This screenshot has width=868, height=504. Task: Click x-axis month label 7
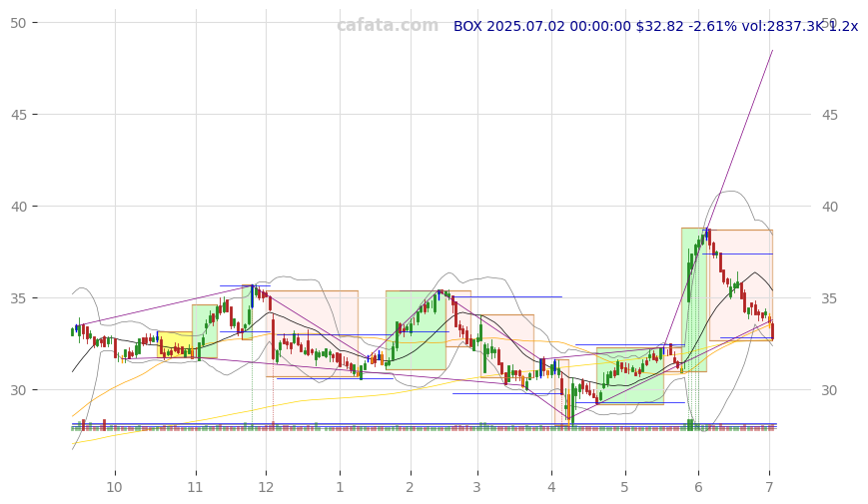tap(769, 487)
